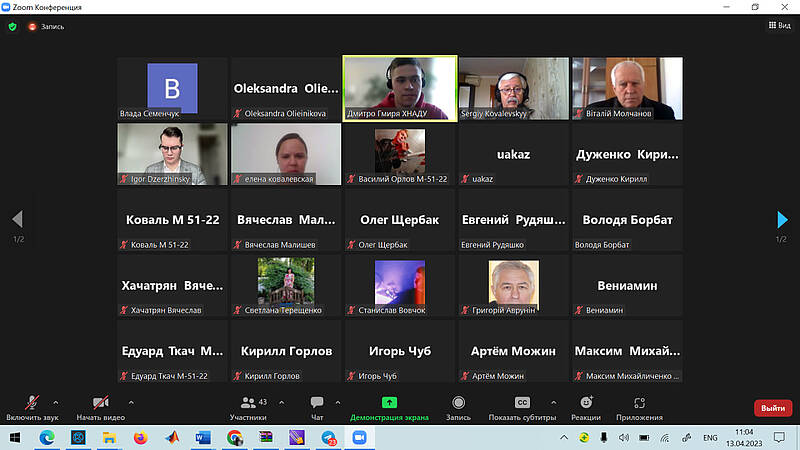Start camera with Начать видео button
The width and height of the screenshot is (800, 450).
click(100, 404)
